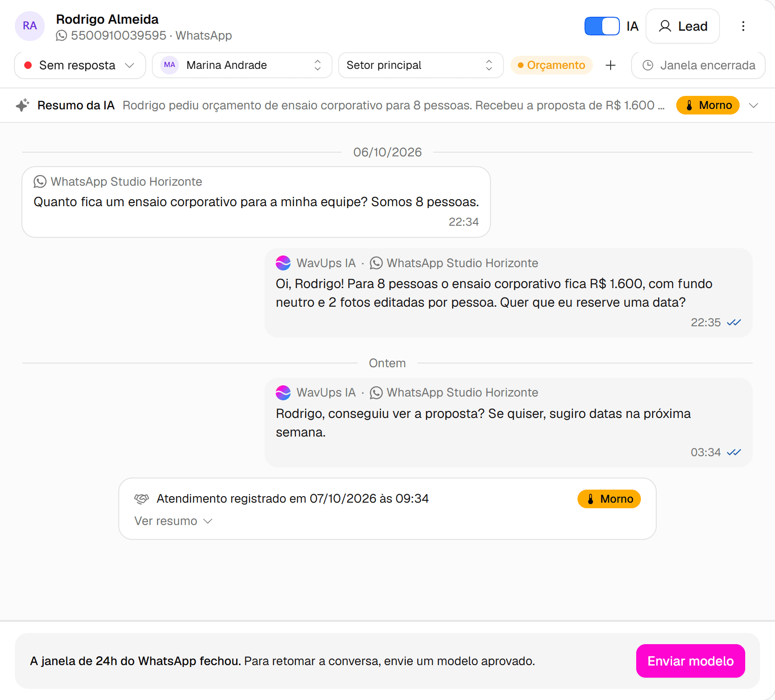Click the RA contact avatar
Image resolution: width=775 pixels, height=700 pixels.
[x=30, y=26]
